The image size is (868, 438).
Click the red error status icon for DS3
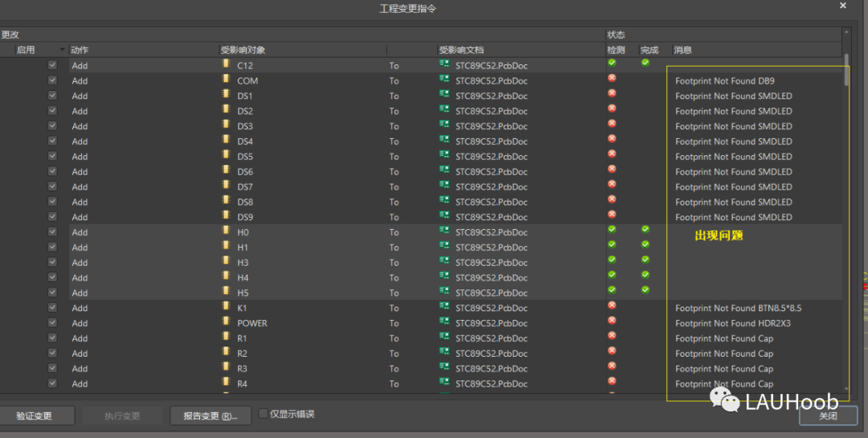tap(612, 124)
